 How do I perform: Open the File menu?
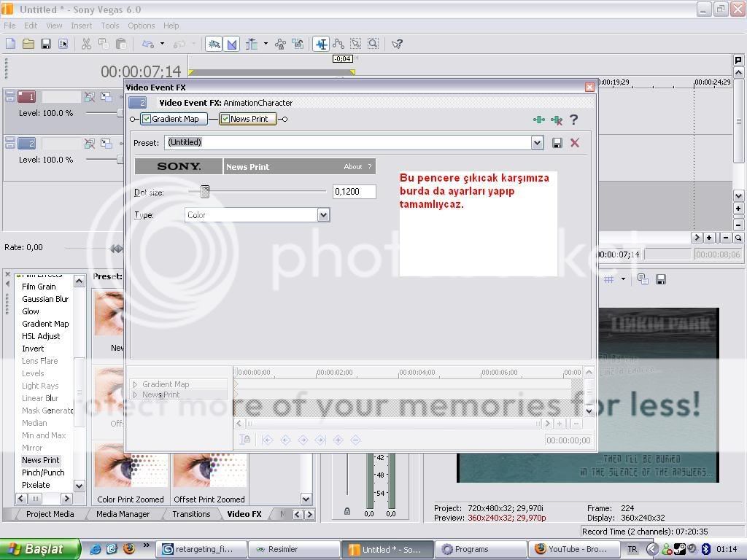(x=9, y=26)
